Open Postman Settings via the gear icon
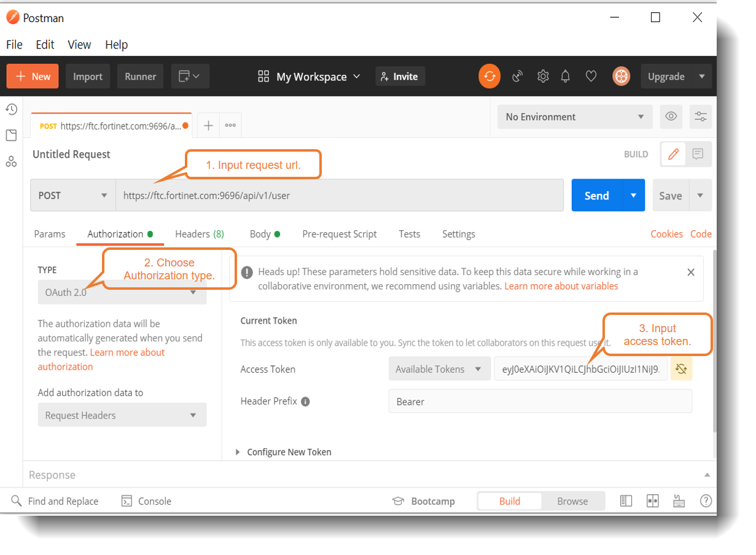756x555 pixels. (x=543, y=76)
